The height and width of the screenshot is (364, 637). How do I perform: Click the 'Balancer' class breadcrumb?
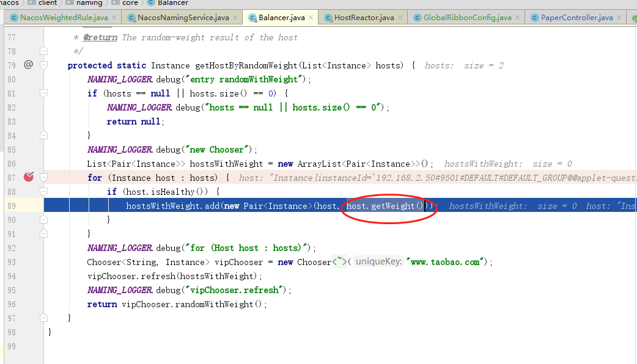point(172,3)
